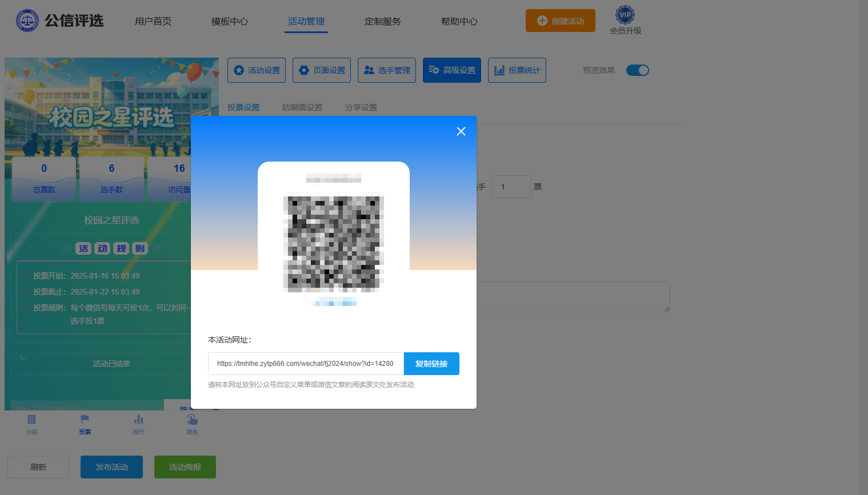Select 活动管理 in top navigation

click(306, 21)
